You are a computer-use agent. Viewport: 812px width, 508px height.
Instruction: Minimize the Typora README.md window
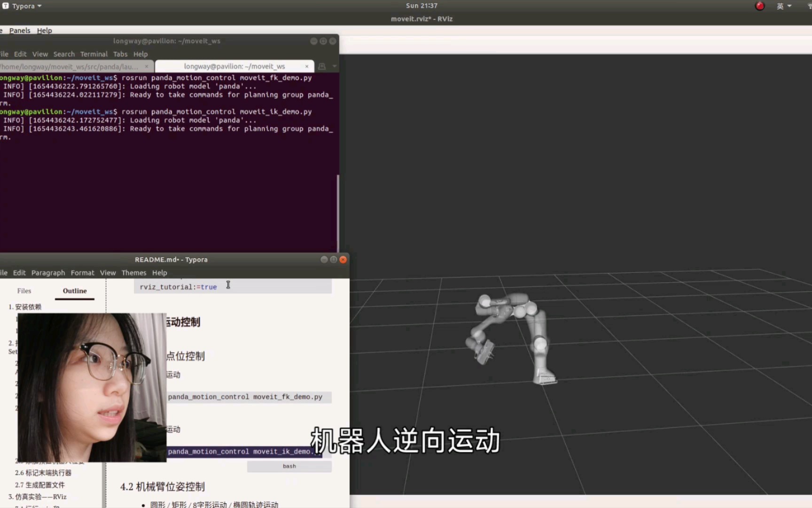(324, 260)
